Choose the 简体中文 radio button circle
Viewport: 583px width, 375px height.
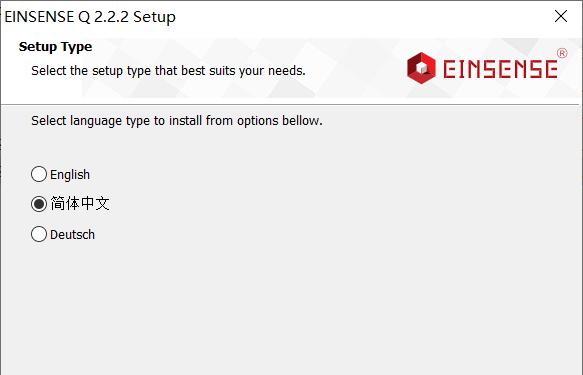coord(39,204)
